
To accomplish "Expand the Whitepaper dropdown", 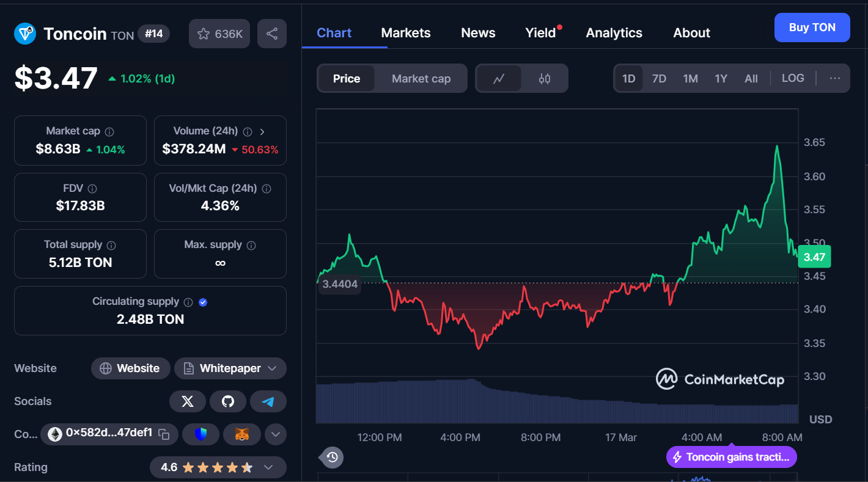I will (230, 368).
